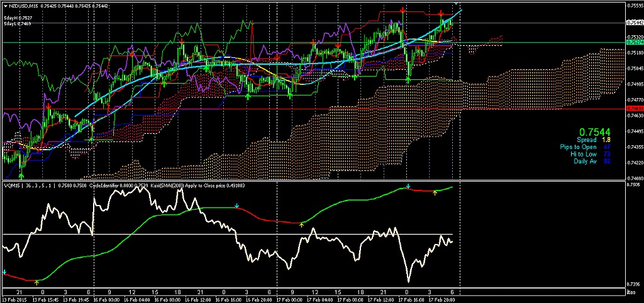Click the SdayH 0.7527 label
This screenshot has width=644, height=303.
(18, 18)
